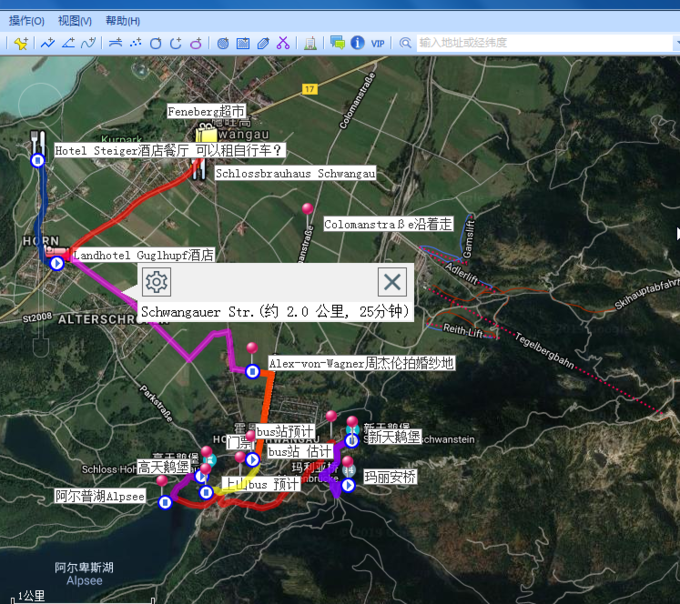680x604 pixels.
Task: Click the Alex-von-Wagner waypoint label
Action: click(361, 363)
